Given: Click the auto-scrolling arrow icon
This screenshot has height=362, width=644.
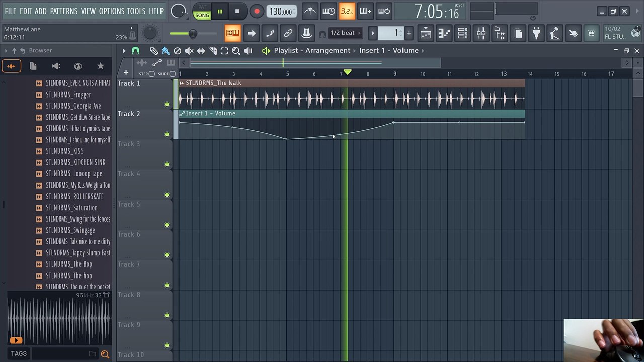Looking at the screenshot, I should [251, 33].
